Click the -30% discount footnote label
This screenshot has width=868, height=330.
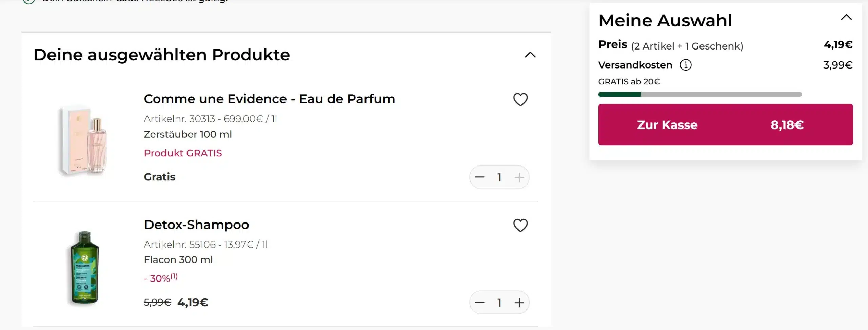[x=160, y=278]
